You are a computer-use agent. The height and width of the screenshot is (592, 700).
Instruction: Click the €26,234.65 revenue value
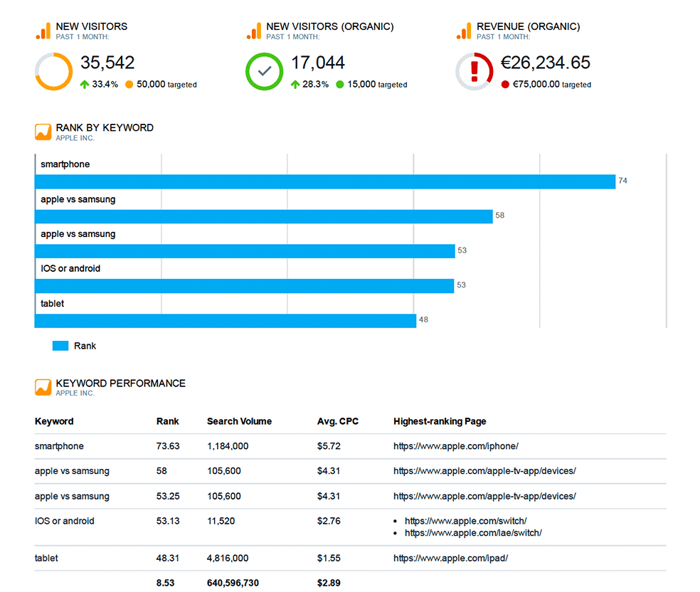coord(546,63)
